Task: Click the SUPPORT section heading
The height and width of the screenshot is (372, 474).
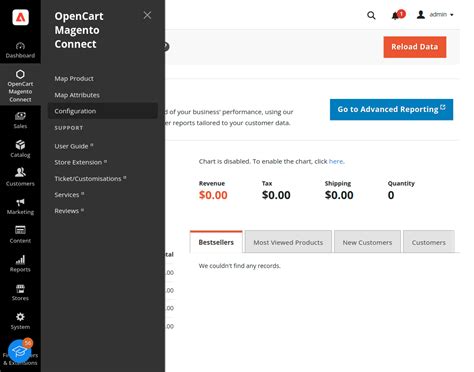Action: coord(69,128)
